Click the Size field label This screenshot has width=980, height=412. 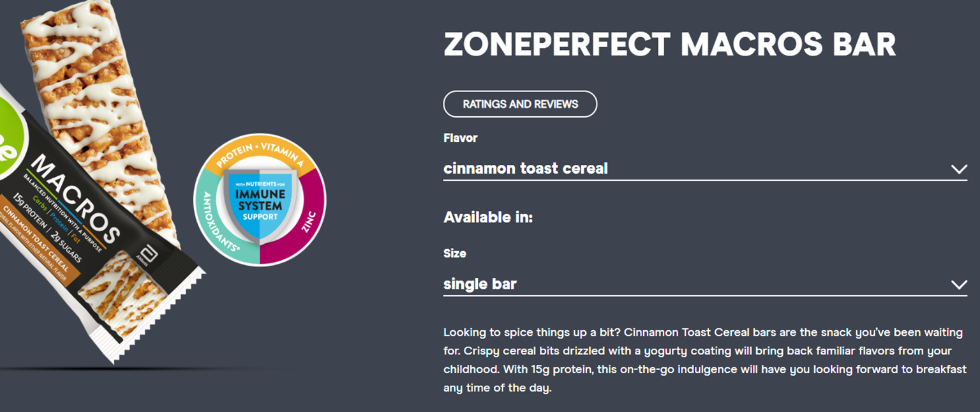point(455,254)
